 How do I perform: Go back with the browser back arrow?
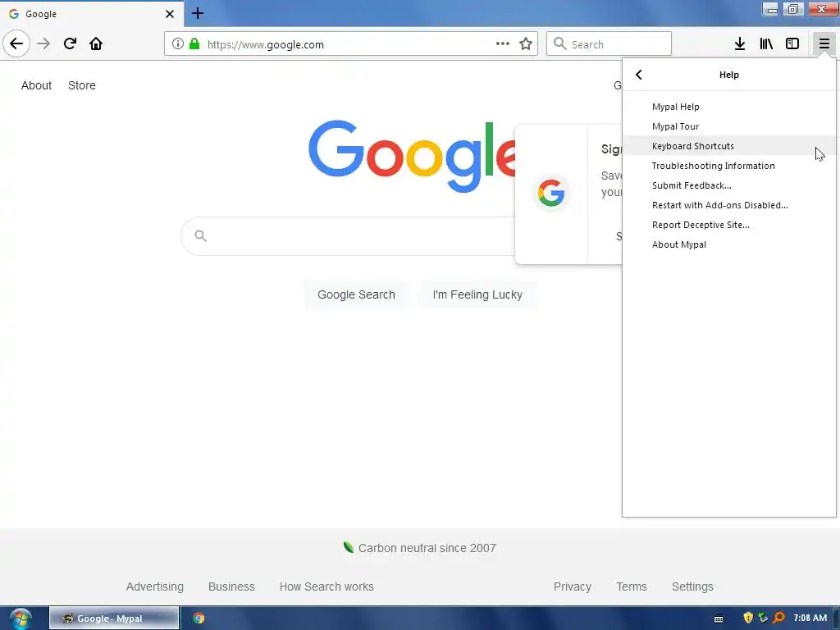click(16, 44)
